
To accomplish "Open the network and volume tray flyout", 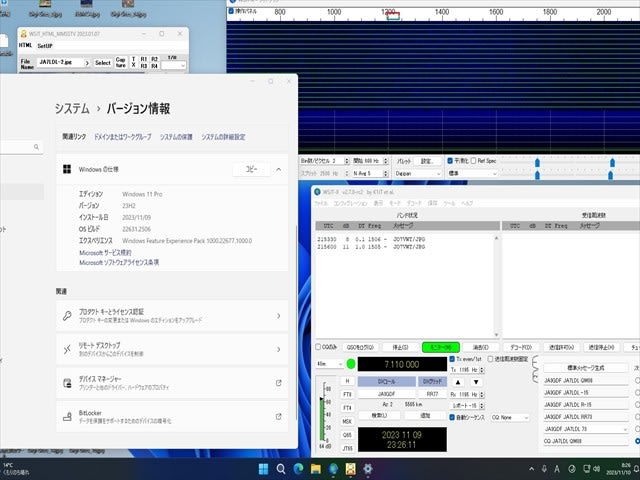I will pyautogui.click(x=591, y=469).
